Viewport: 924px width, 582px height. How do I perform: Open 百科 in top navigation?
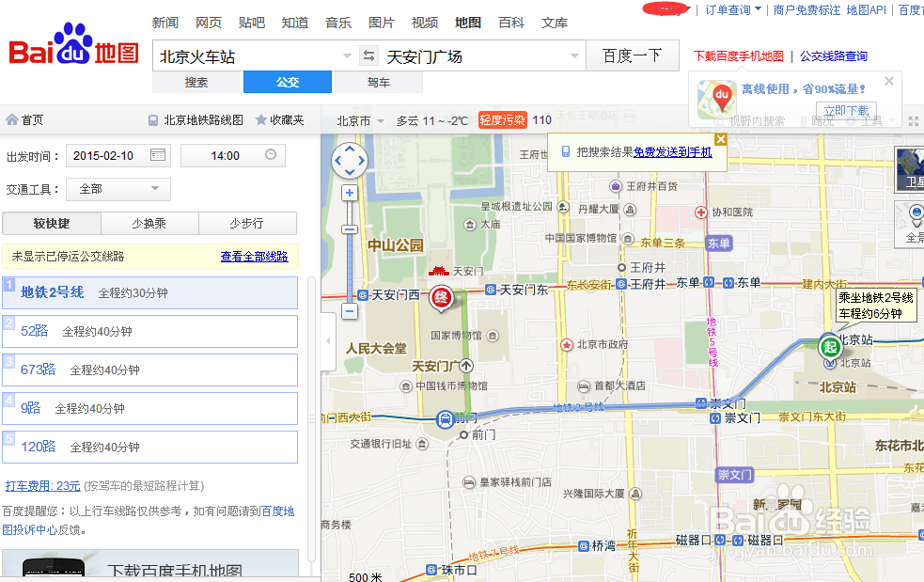tap(511, 23)
